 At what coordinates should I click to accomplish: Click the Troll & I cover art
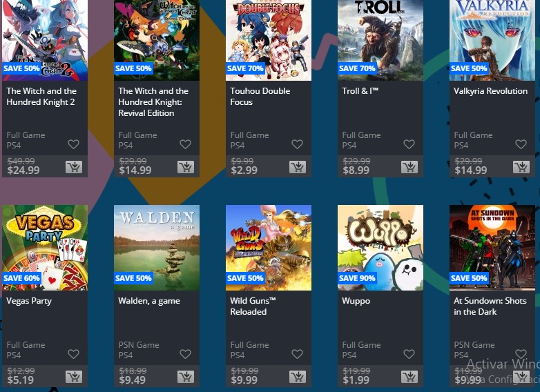[380, 40]
